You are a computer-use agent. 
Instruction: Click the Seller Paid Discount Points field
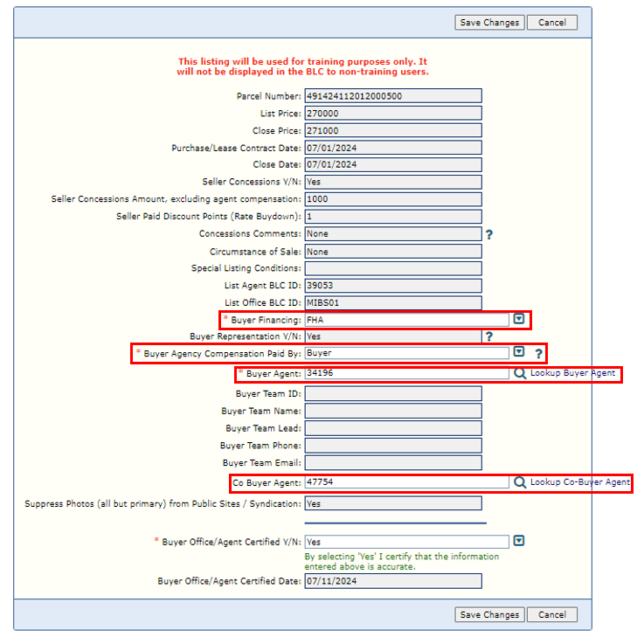point(393,217)
